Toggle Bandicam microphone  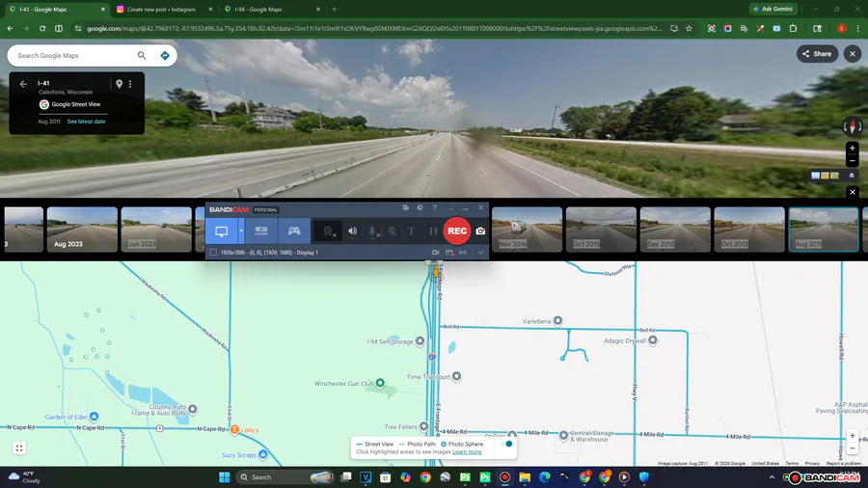point(372,231)
